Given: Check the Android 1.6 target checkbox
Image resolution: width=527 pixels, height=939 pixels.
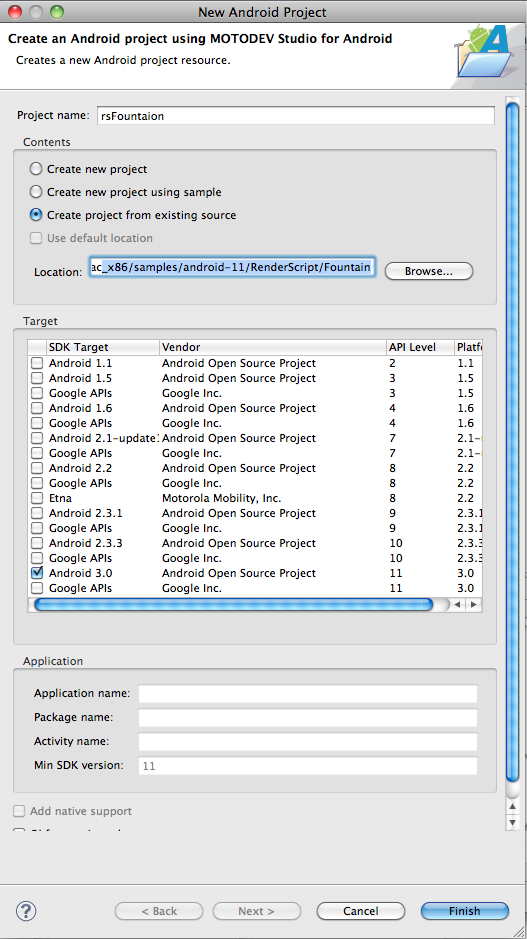Looking at the screenshot, I should pos(37,408).
